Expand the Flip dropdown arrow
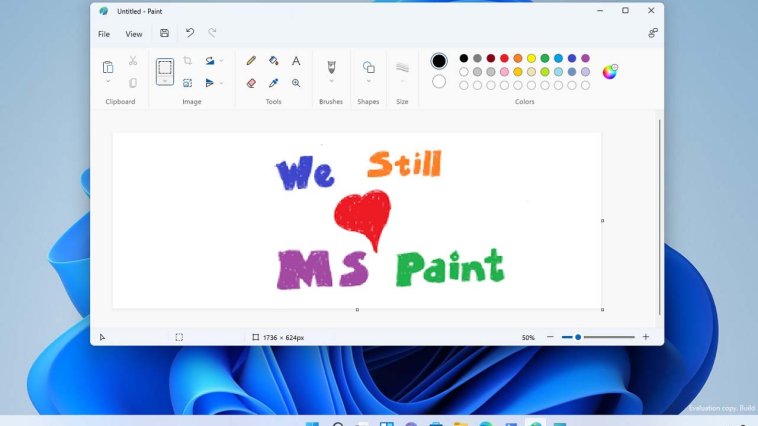Screen dimensions: 758x426 tap(221, 83)
